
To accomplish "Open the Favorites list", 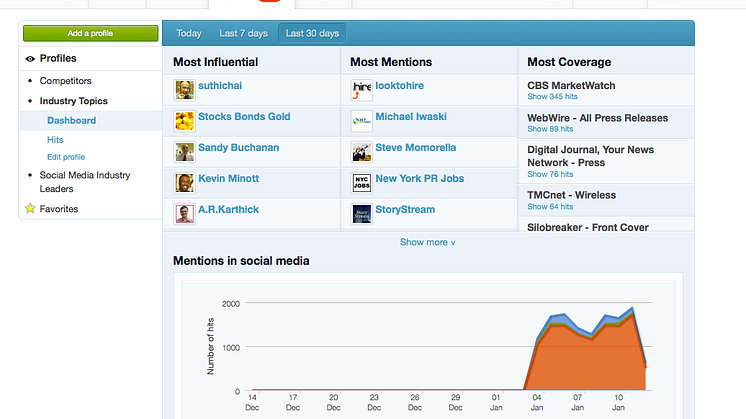I will pyautogui.click(x=59, y=209).
